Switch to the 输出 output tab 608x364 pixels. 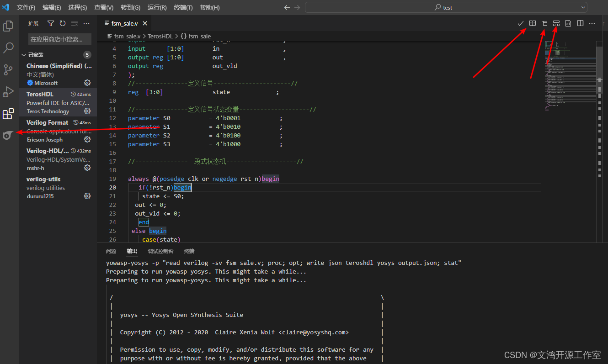[132, 251]
